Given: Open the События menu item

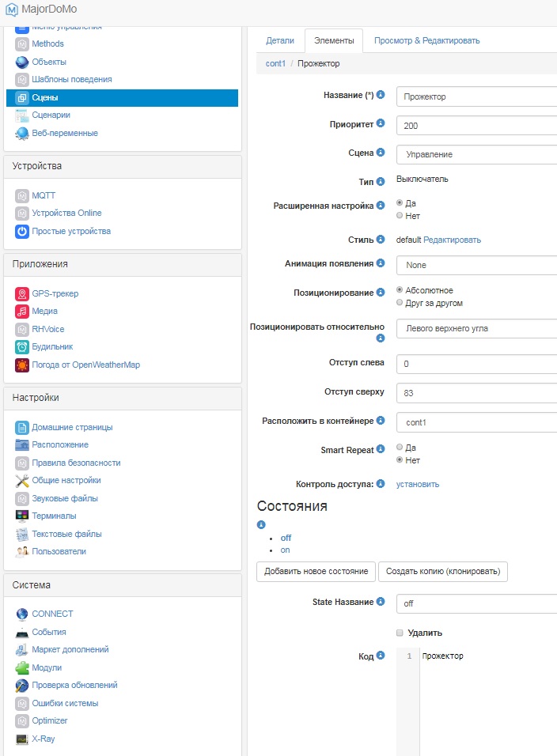Looking at the screenshot, I should coord(49,632).
